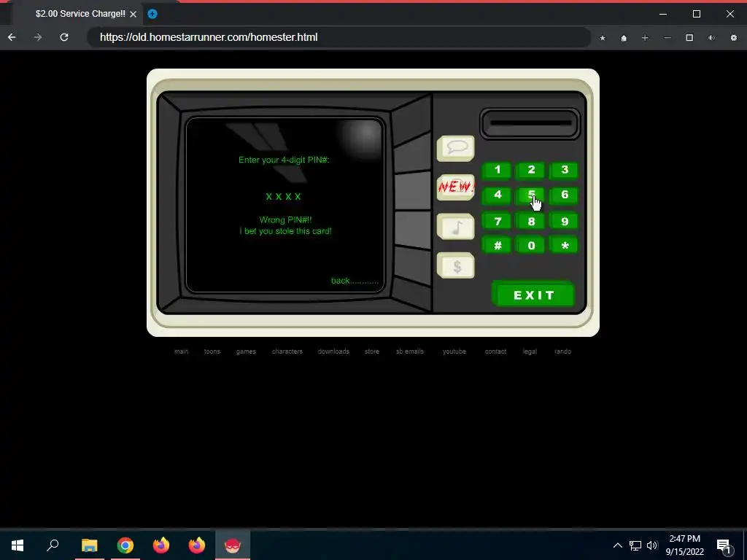Image resolution: width=747 pixels, height=560 pixels.
Task: Open the 'sb emails' footer link
Action: click(x=410, y=351)
